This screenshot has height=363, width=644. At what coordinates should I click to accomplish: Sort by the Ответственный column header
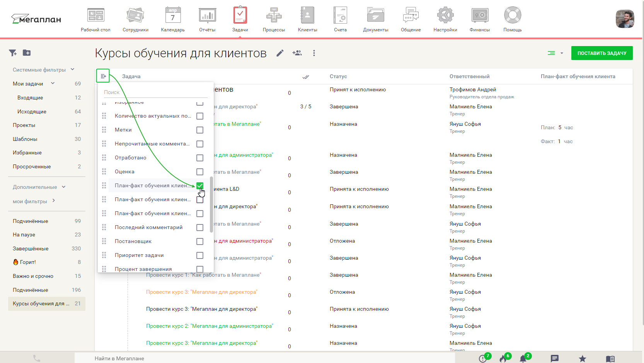pyautogui.click(x=469, y=76)
